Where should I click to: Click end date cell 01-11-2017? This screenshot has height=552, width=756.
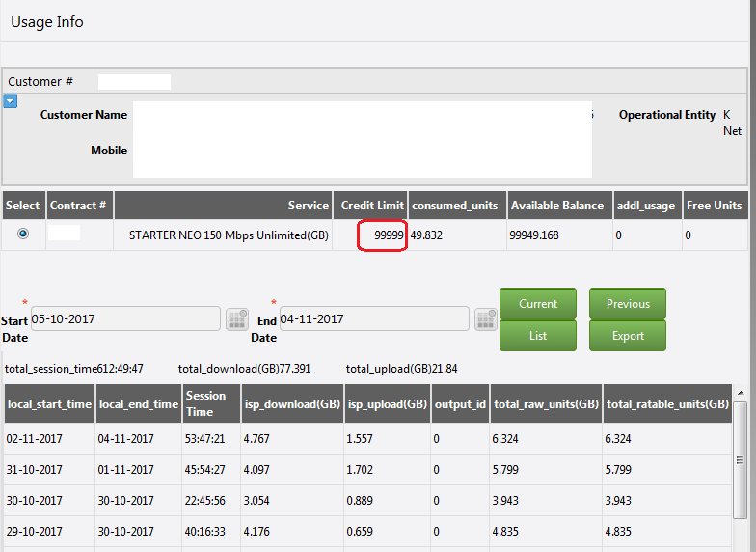click(x=125, y=470)
